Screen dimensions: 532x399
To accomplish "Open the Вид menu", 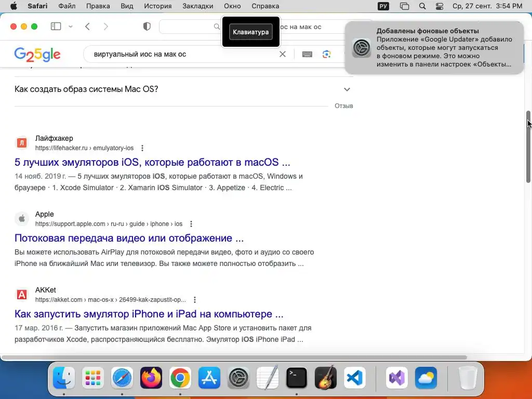I will [x=127, y=6].
